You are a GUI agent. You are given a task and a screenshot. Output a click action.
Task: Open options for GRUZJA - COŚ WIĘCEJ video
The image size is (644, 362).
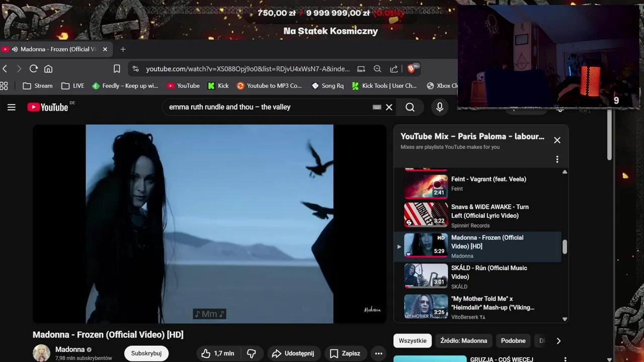(565, 359)
